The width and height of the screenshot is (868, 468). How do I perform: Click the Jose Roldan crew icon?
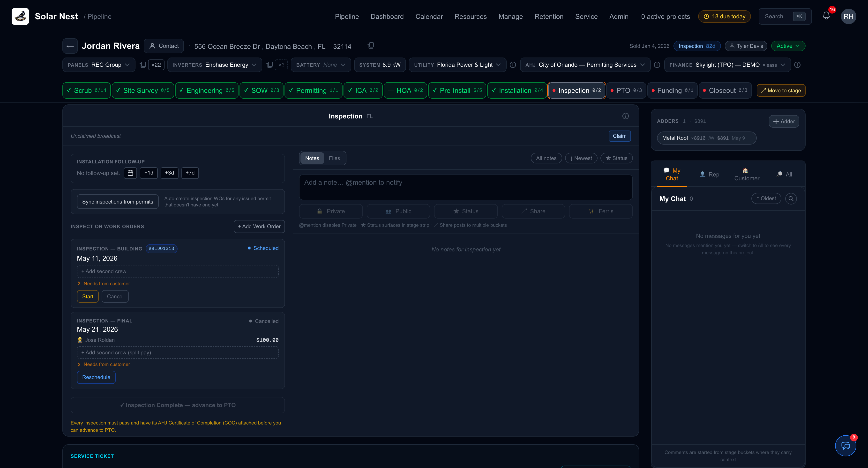click(80, 340)
